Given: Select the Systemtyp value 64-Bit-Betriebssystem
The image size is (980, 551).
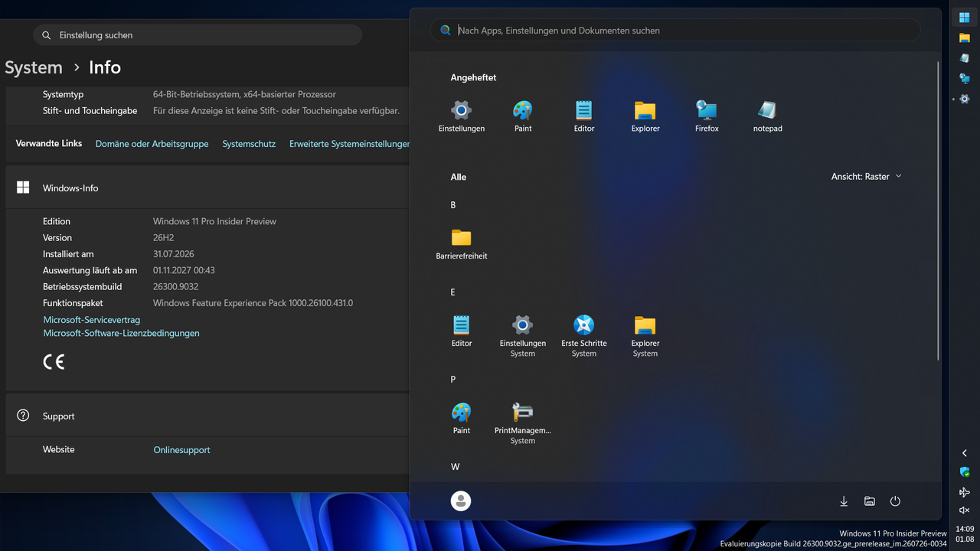Looking at the screenshot, I should coord(244,94).
